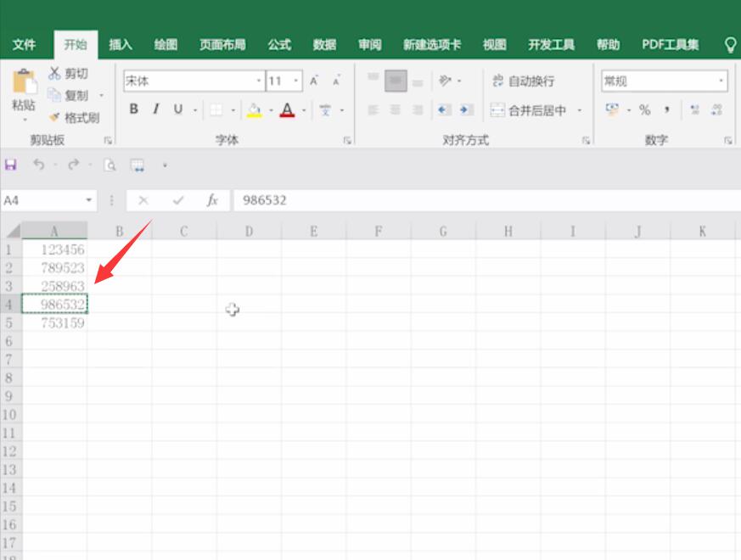The height and width of the screenshot is (560, 741).
Task: Align text right
Action: click(418, 110)
